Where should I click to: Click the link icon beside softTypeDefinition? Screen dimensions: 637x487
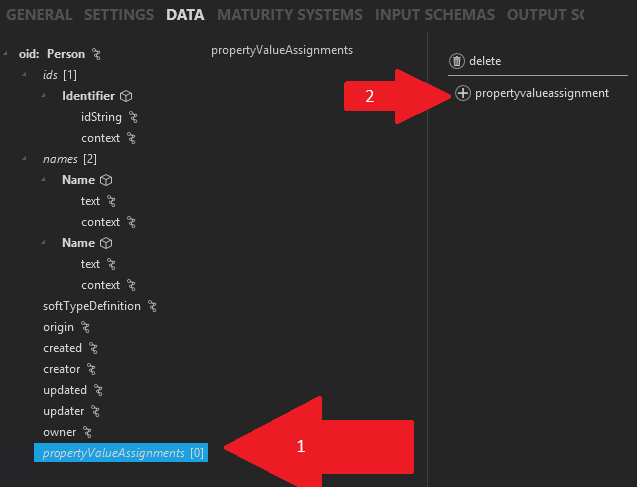[x=152, y=306]
